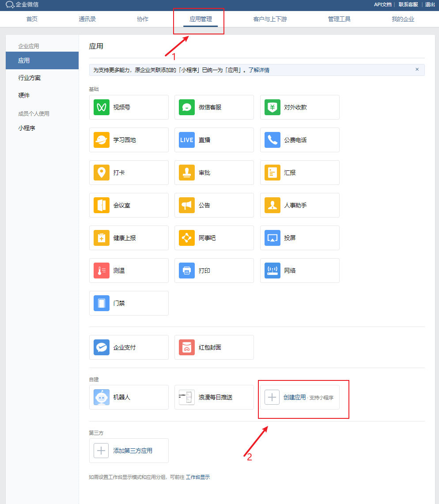Open the 直播 LIVE icon

[187, 140]
